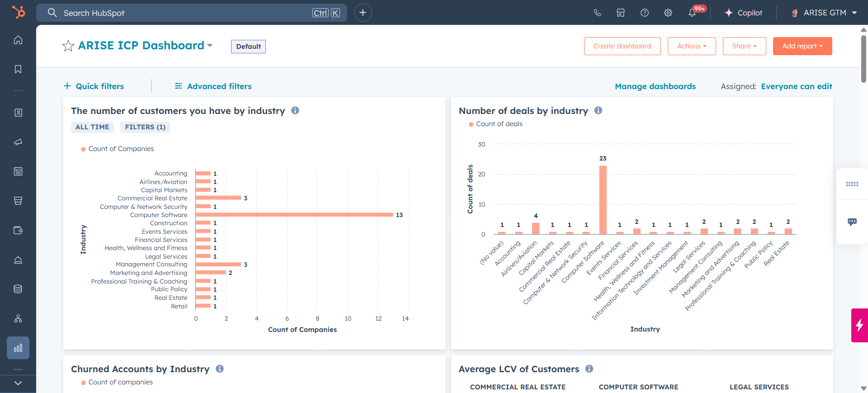Toggle Count of Companies legend item
The width and height of the screenshot is (868, 393).
(118, 149)
